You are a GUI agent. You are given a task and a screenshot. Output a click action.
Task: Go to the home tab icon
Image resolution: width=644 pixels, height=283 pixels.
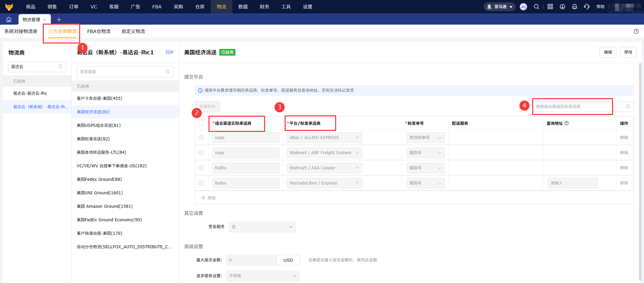tap(9, 20)
